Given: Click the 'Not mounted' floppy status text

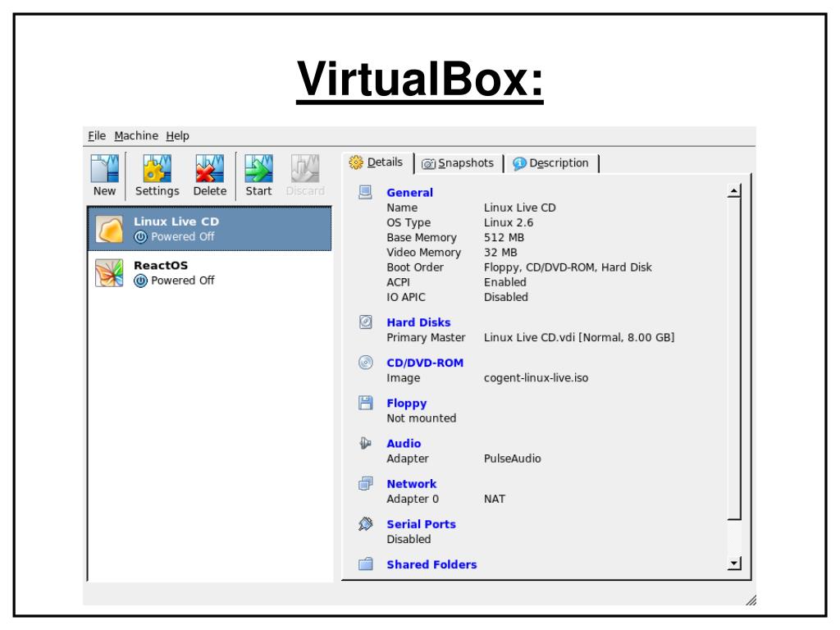Looking at the screenshot, I should [422, 418].
